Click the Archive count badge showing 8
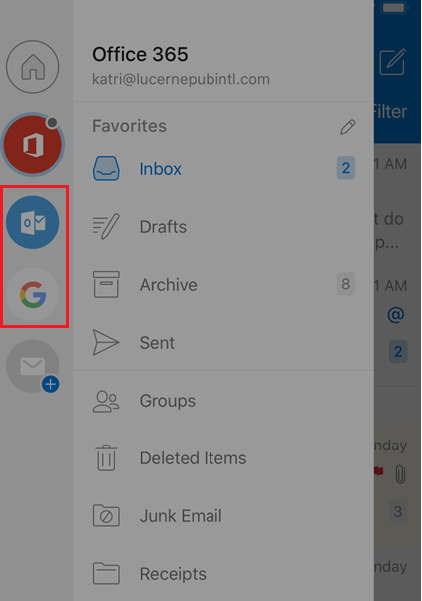The image size is (422, 601). [346, 284]
